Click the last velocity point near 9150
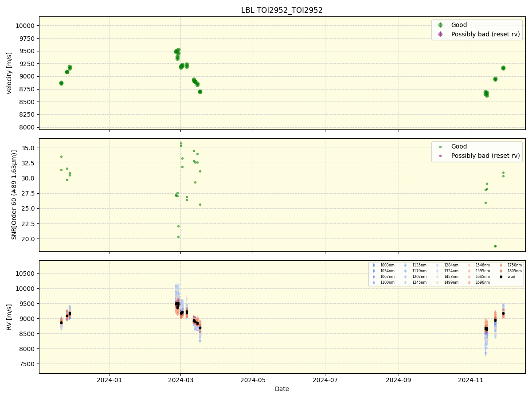The image size is (532, 399). [x=503, y=68]
